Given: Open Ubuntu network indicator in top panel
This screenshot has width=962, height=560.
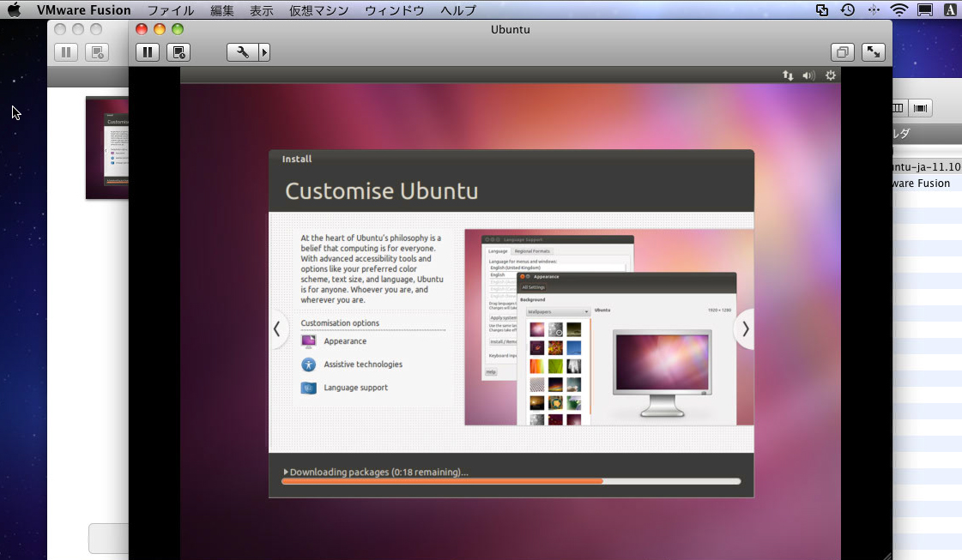Looking at the screenshot, I should 788,75.
